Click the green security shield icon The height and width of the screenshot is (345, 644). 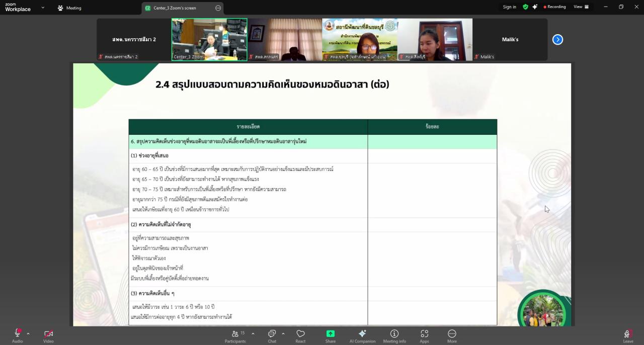pyautogui.click(x=526, y=7)
